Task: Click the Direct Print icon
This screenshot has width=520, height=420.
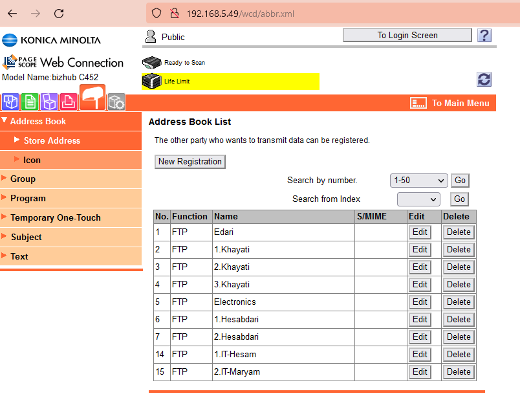Action: (x=68, y=102)
